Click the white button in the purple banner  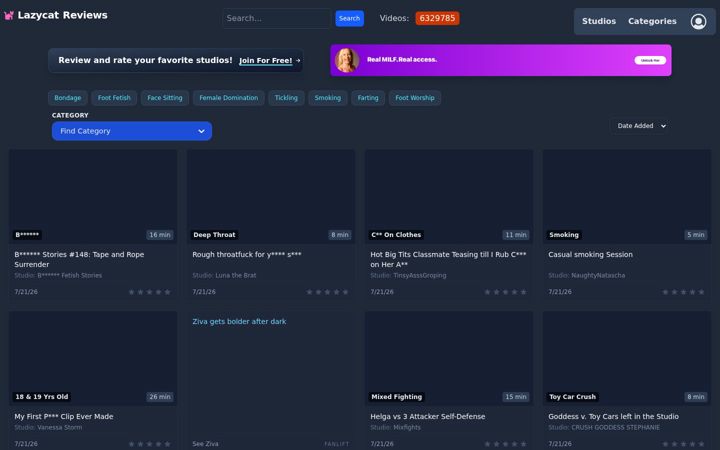tap(650, 60)
